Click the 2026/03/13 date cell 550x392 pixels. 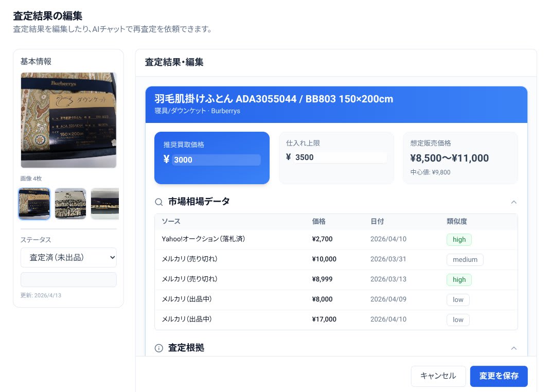coord(388,279)
